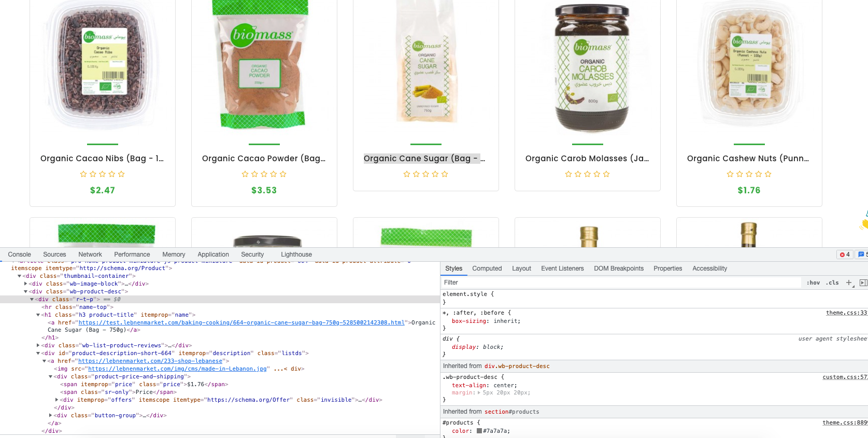868x438 pixels.
Task: Open the Lighthouse panel tab
Action: coord(296,255)
